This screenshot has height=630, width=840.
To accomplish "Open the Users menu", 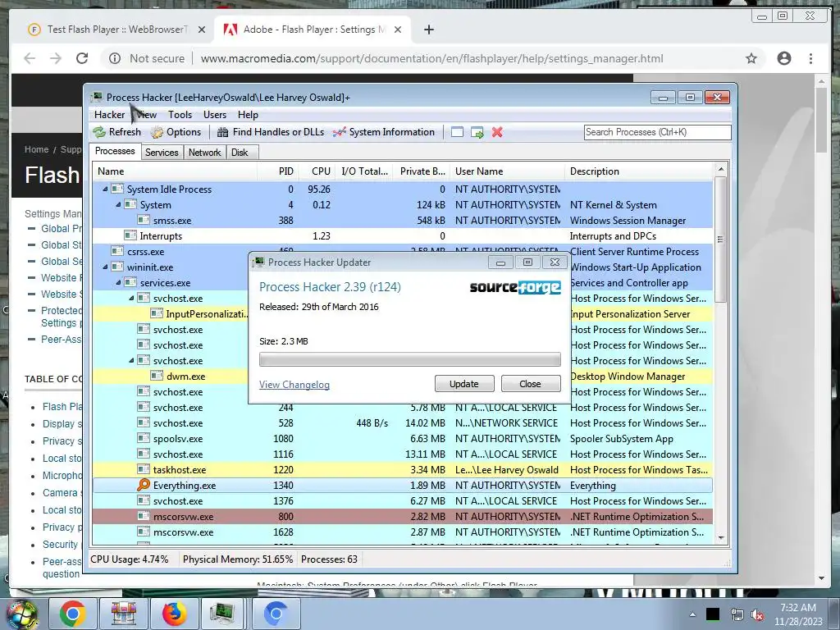I will (x=214, y=115).
